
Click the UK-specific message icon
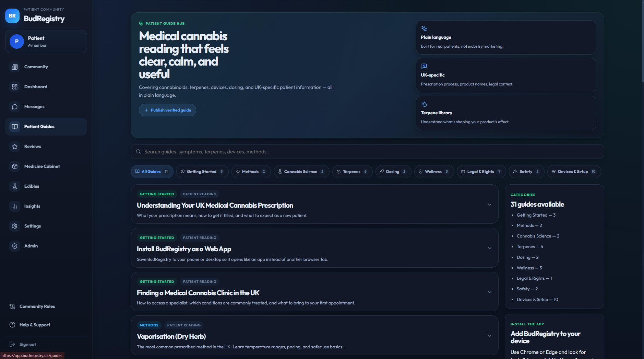point(424,66)
